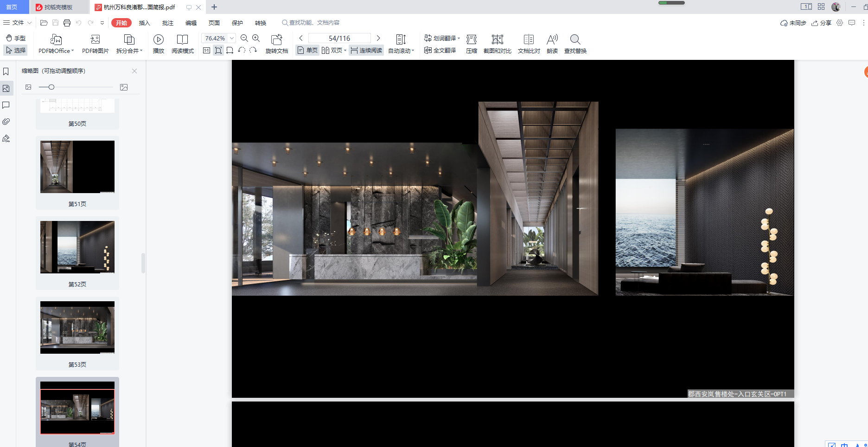This screenshot has height=447, width=868.
Task: Open signature panel sidebar icon
Action: point(6,138)
